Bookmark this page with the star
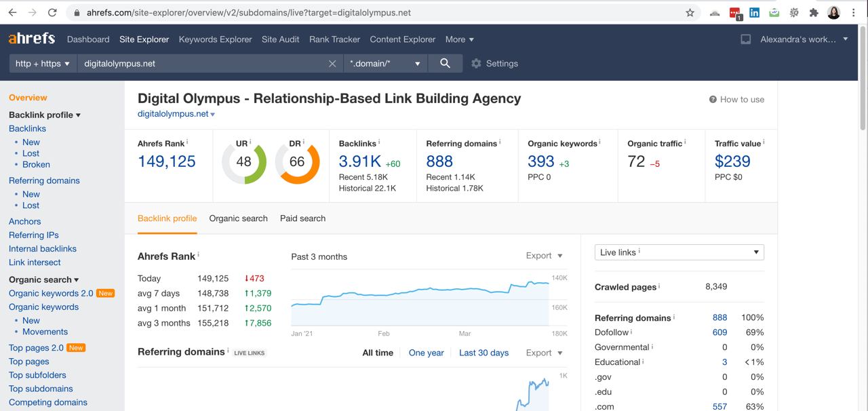868x411 pixels. [690, 12]
